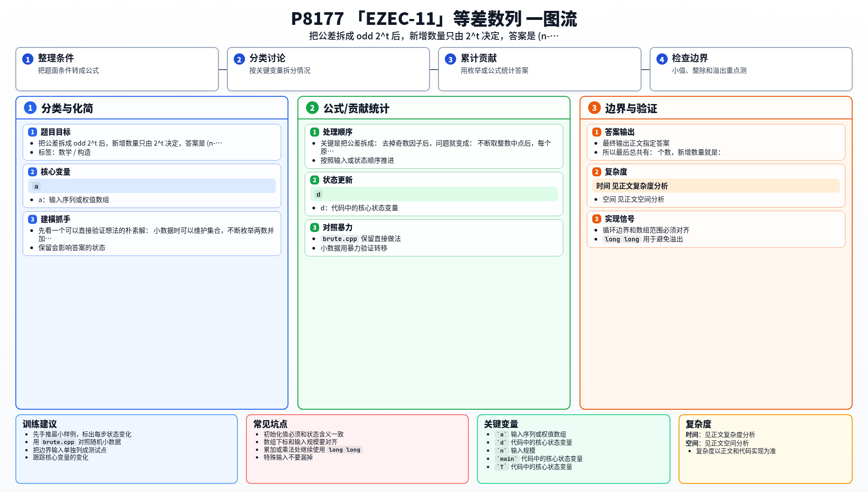Select the 关键变量 card heading
868x492 pixels.
(501, 424)
